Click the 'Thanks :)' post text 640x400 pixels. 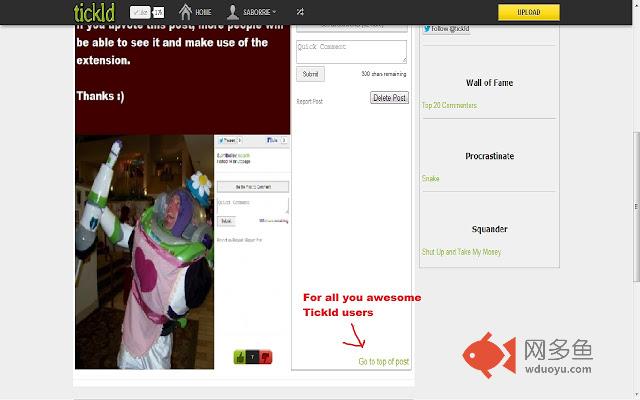(100, 96)
